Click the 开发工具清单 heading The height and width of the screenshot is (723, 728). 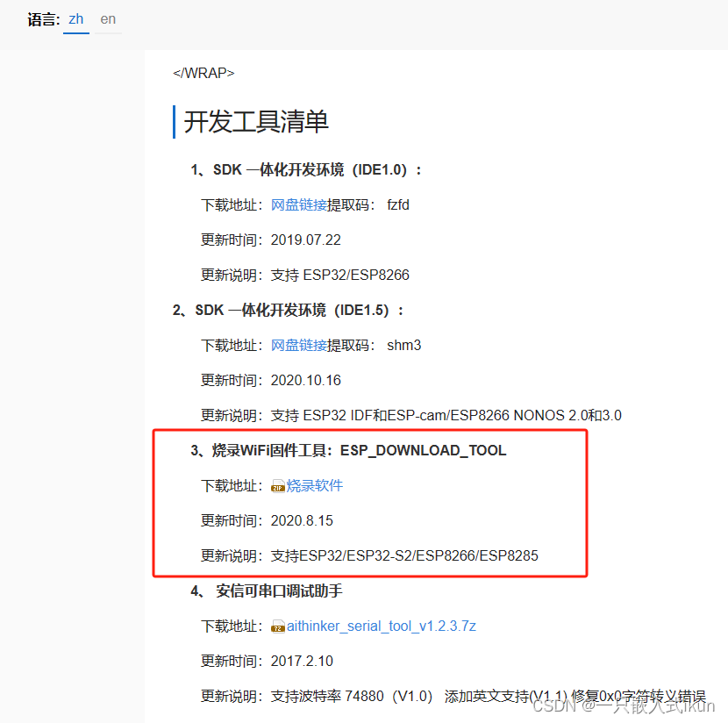click(x=256, y=122)
